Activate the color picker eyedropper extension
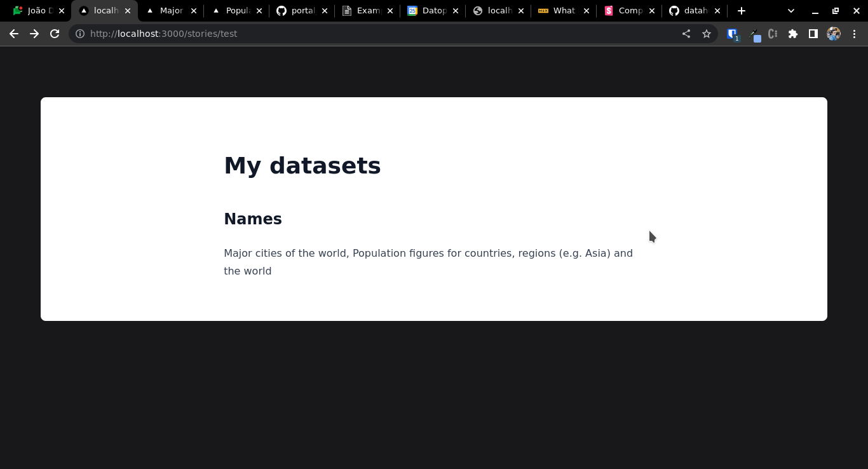Image resolution: width=868 pixels, height=469 pixels. click(753, 34)
